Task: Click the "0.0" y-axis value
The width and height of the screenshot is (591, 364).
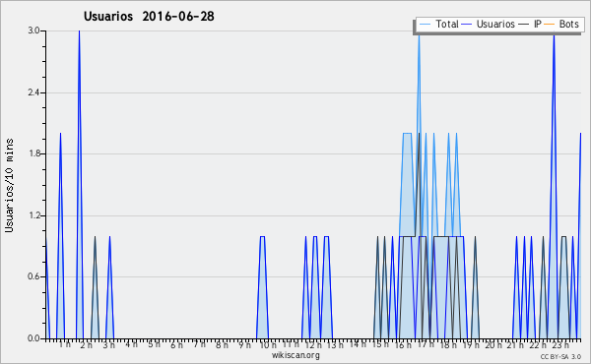Action: point(33,338)
